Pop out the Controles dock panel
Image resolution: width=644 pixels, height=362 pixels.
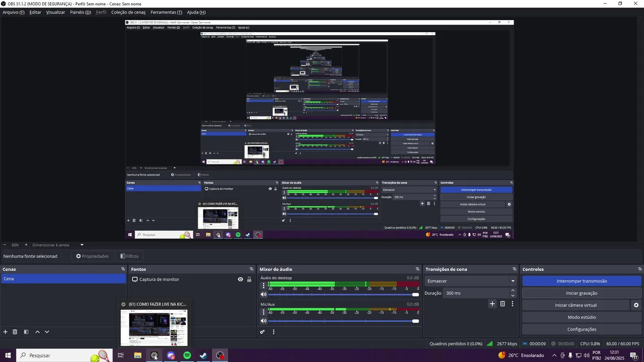pyautogui.click(x=640, y=269)
